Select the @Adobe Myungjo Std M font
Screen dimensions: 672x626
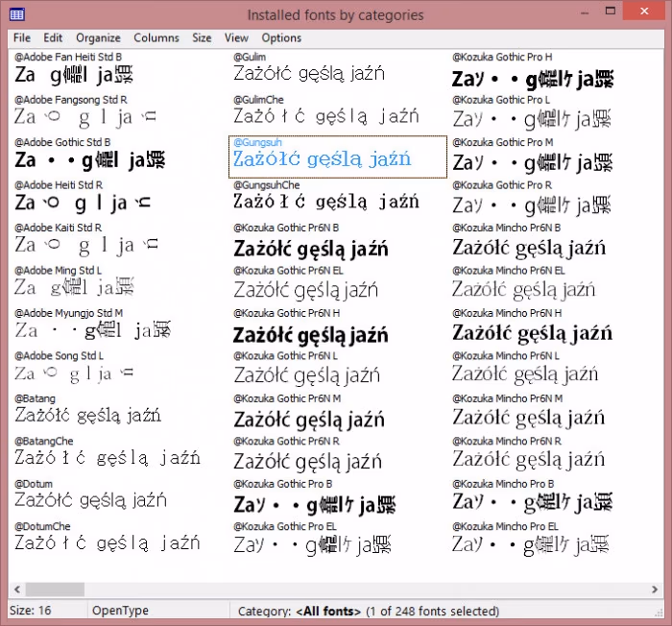[119, 326]
